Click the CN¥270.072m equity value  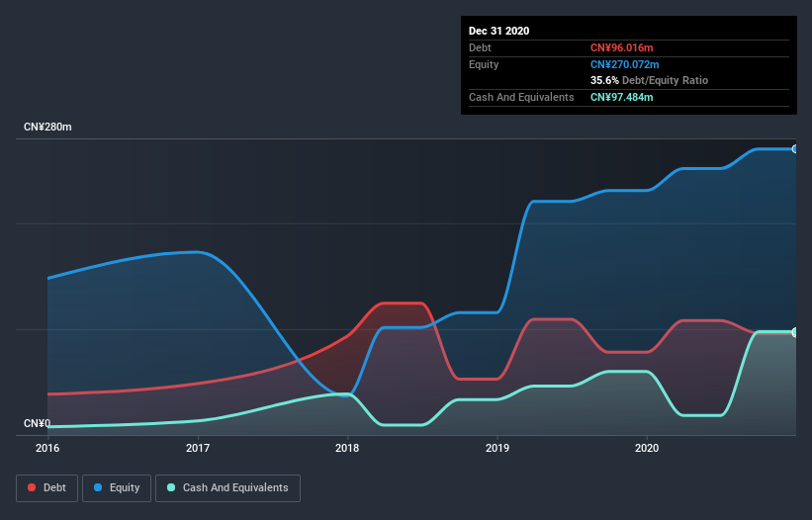point(624,64)
